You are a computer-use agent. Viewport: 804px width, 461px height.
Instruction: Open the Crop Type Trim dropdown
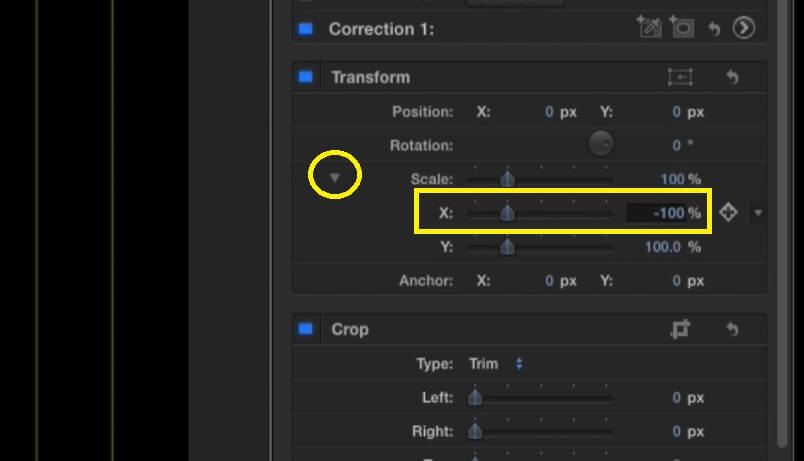[496, 364]
